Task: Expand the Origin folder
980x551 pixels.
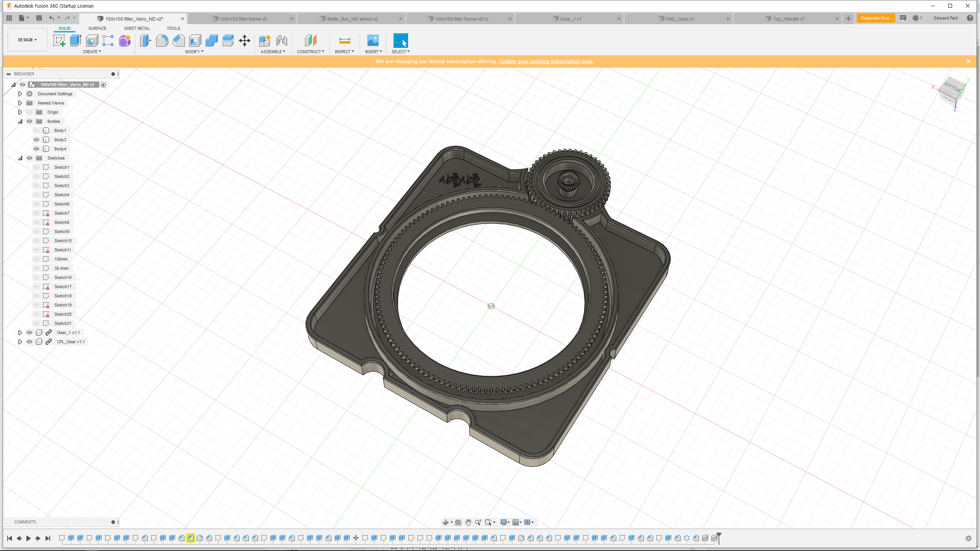Action: pos(20,112)
